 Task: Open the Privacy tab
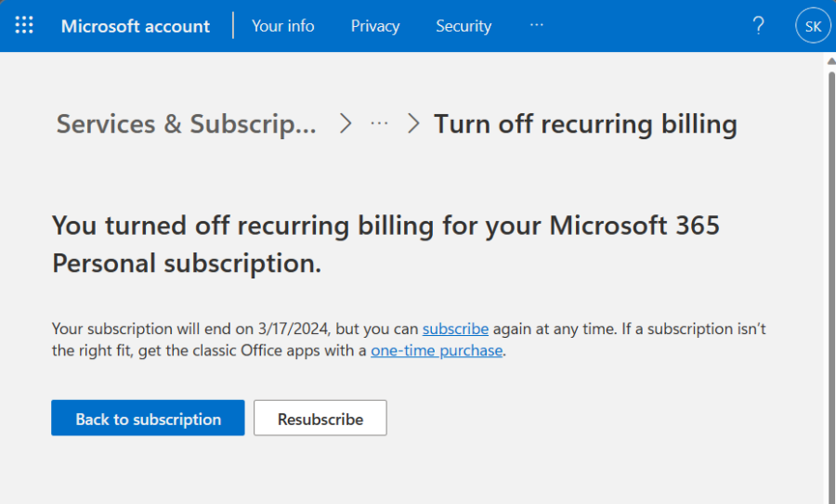375,26
